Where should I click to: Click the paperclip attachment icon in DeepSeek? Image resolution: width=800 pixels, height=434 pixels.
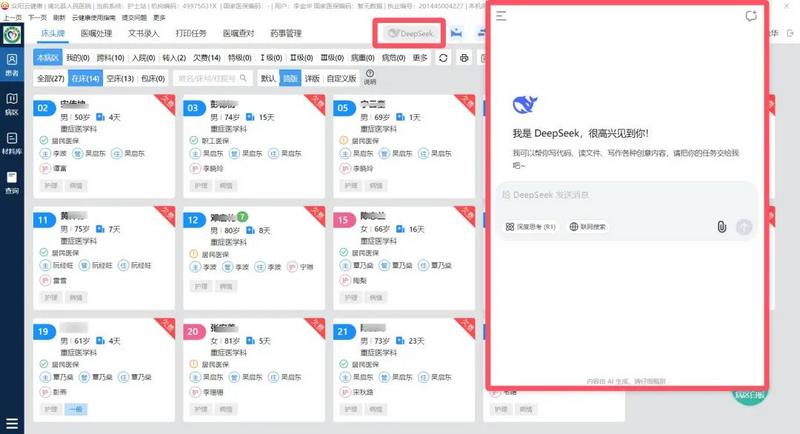(721, 226)
